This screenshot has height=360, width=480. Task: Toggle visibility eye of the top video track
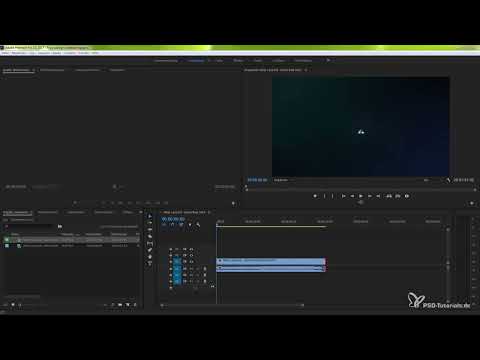tap(191, 249)
